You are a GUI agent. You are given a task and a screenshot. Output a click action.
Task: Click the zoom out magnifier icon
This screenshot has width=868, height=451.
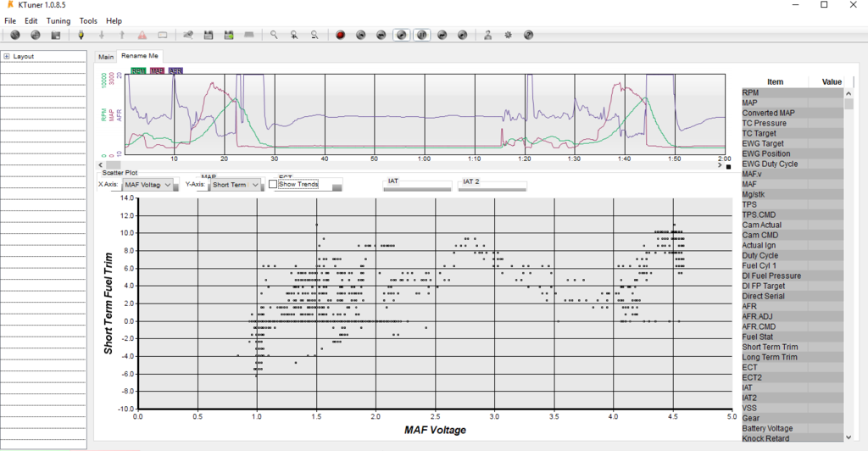[314, 35]
